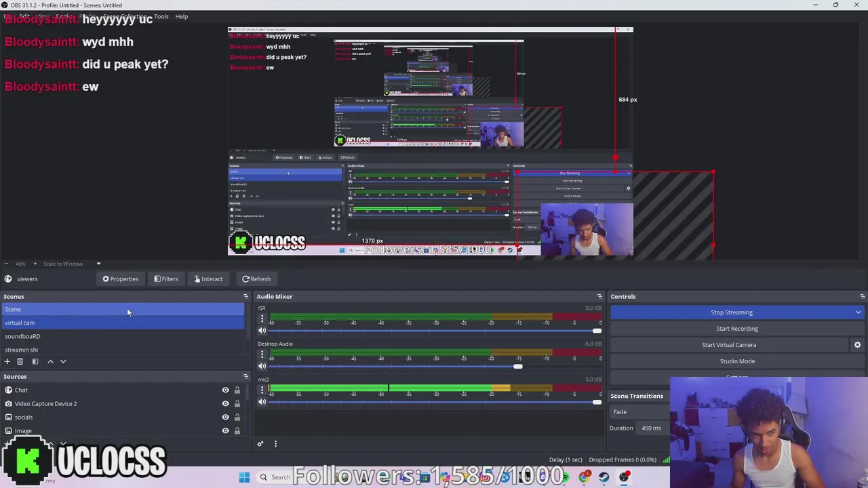Hide the Chat source with eye icon
Screen dimensions: 868x488
(225, 390)
